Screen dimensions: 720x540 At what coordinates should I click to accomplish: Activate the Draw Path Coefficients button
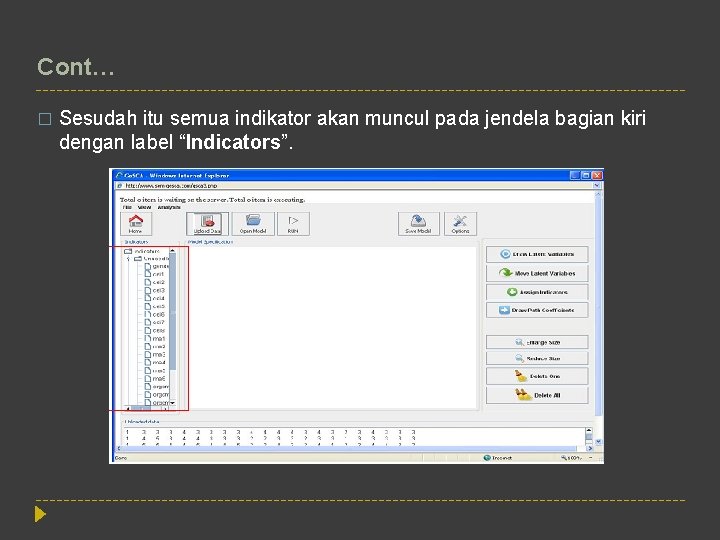point(537,310)
